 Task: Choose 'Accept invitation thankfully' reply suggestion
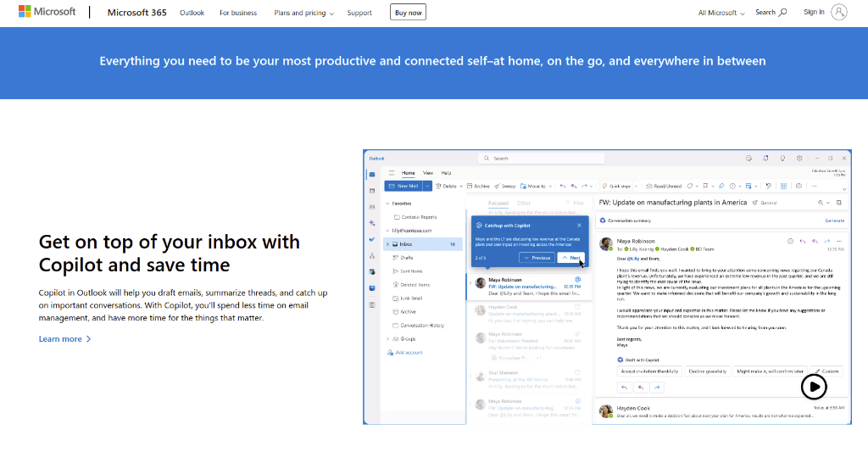(x=649, y=371)
